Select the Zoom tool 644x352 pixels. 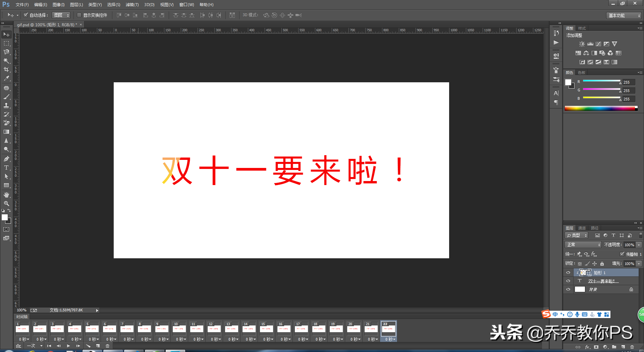tap(6, 204)
